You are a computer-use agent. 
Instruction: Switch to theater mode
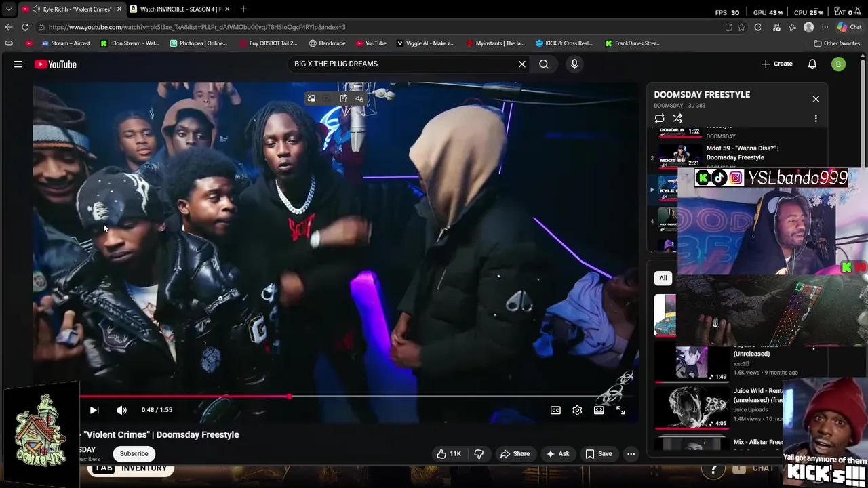click(599, 410)
